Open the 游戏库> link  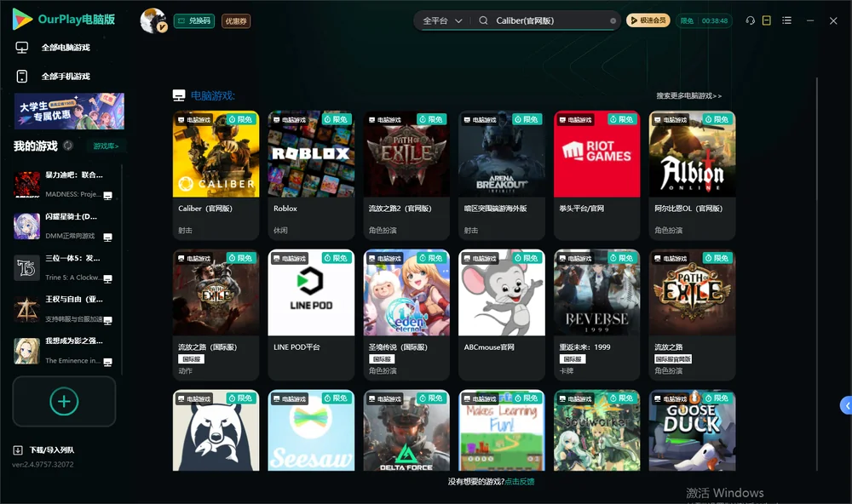pyautogui.click(x=106, y=146)
